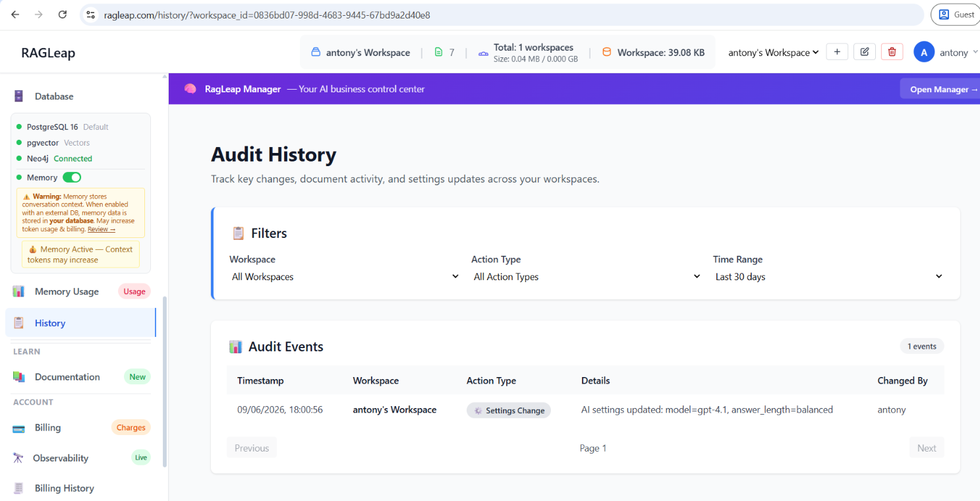The width and height of the screenshot is (980, 501).
Task: Follow the Review link in memory warning
Action: pos(101,229)
